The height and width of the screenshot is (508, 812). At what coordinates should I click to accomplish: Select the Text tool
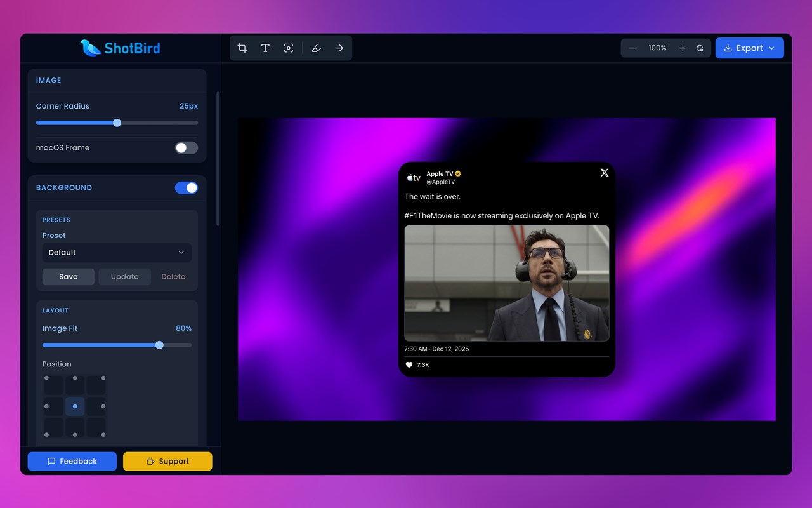265,48
